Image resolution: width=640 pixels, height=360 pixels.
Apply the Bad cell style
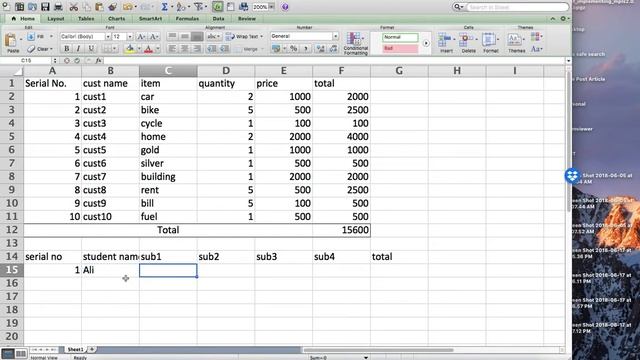[x=400, y=49]
